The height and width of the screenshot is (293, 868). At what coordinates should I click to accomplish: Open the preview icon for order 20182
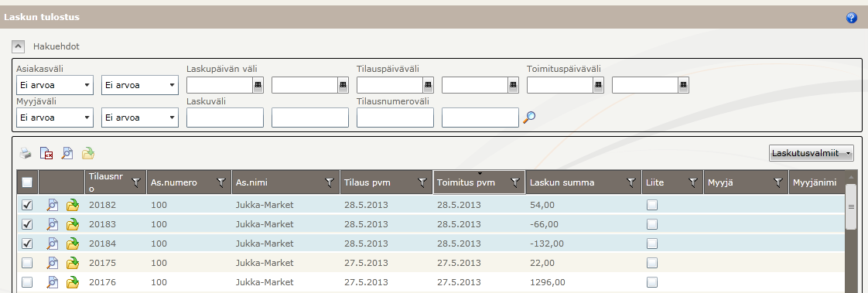53,205
